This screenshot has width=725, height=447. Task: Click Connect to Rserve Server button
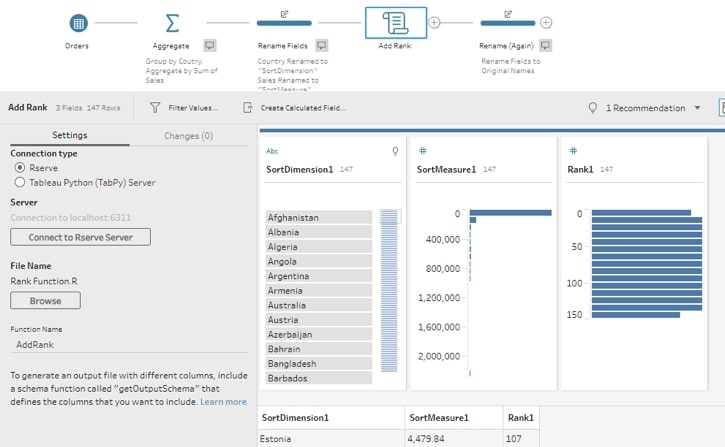80,237
